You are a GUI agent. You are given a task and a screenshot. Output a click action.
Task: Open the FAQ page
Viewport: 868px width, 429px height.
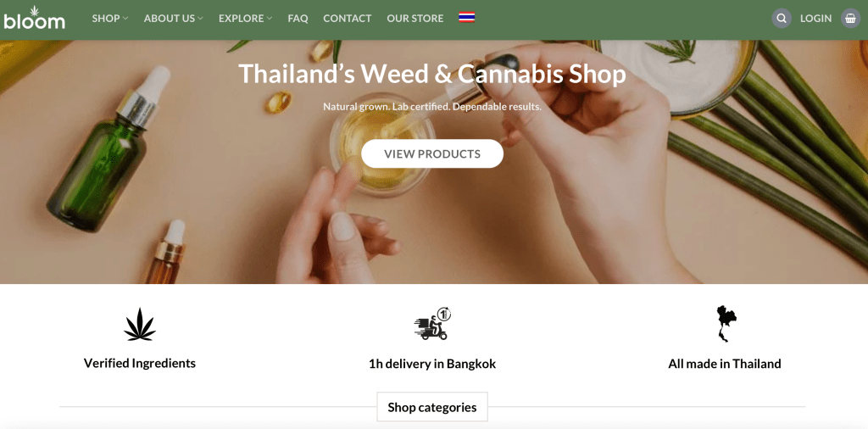298,19
